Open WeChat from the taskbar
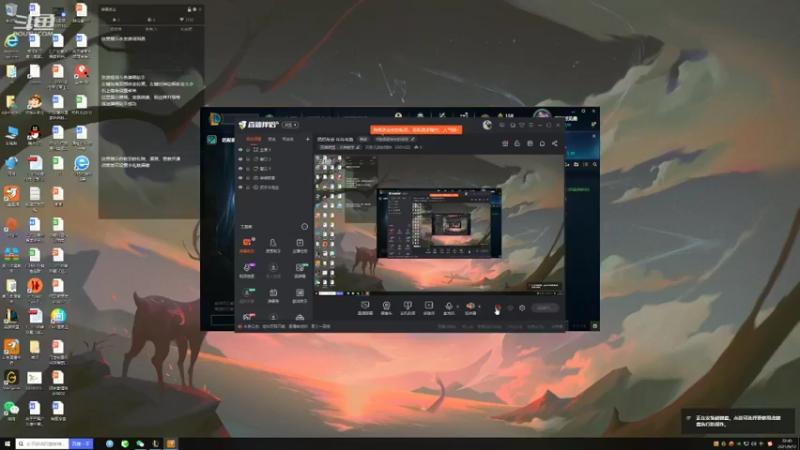This screenshot has width=800, height=450. 140,444
